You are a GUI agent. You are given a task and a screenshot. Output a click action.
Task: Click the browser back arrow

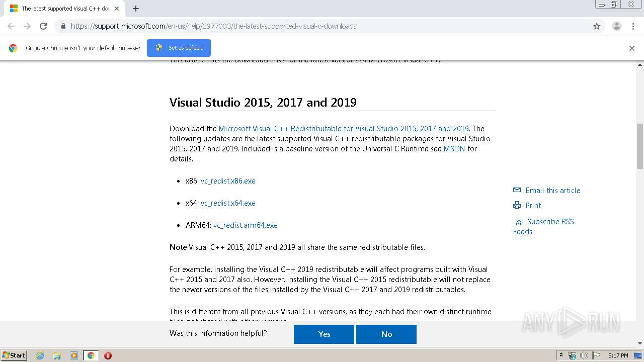pos(11,26)
